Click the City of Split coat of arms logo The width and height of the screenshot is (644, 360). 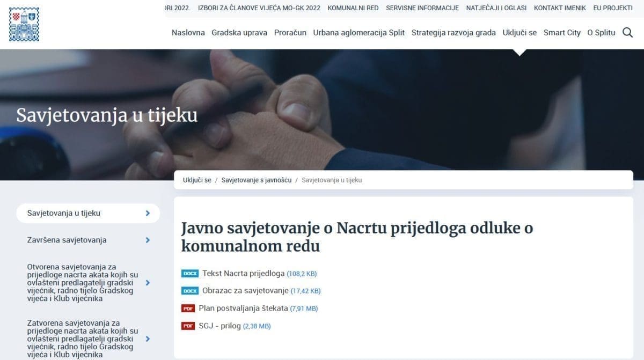point(24,25)
